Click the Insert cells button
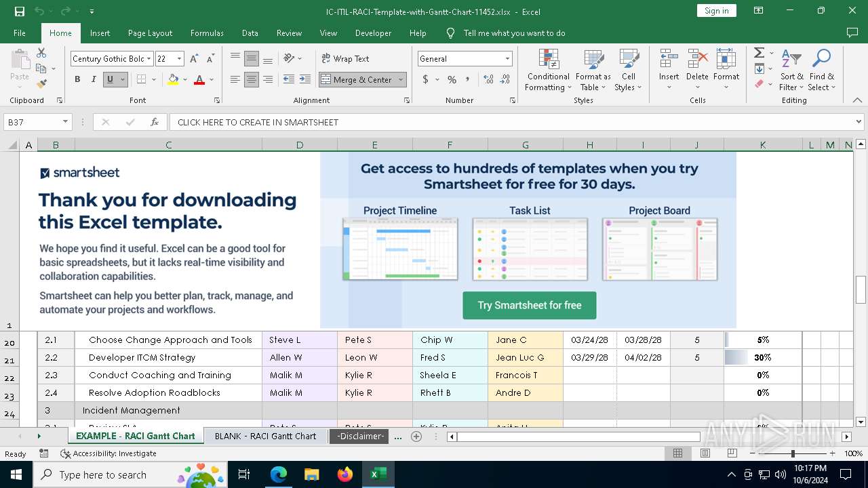Image resolution: width=868 pixels, height=488 pixels. click(x=669, y=70)
